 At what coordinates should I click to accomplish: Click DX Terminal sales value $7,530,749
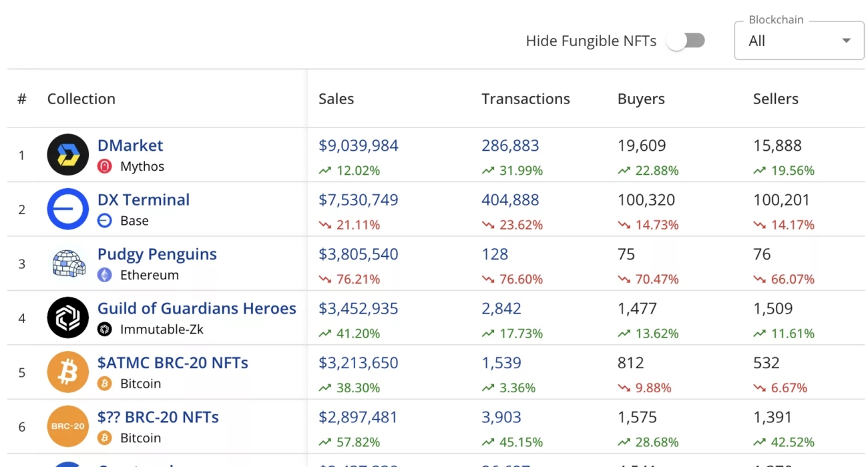click(358, 199)
